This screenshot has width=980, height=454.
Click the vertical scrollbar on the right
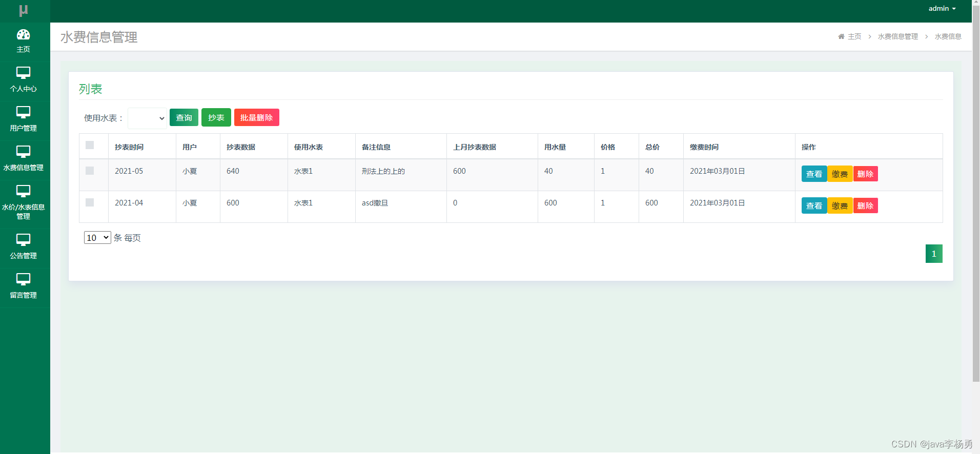tap(976, 195)
